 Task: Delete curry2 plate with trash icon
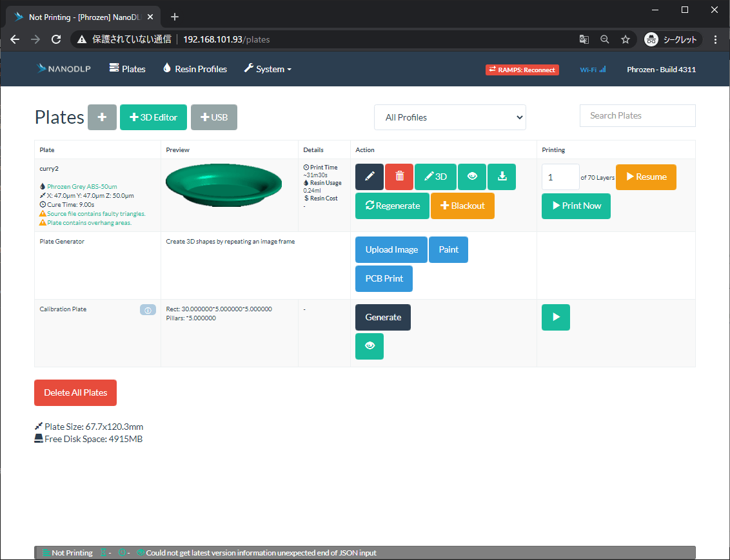tap(399, 177)
